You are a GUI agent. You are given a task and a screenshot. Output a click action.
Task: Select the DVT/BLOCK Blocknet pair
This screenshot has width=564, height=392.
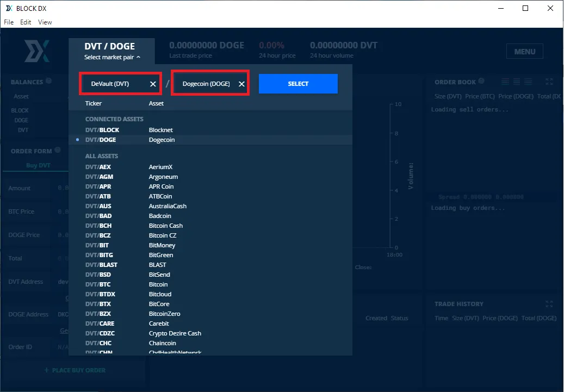[210, 130]
